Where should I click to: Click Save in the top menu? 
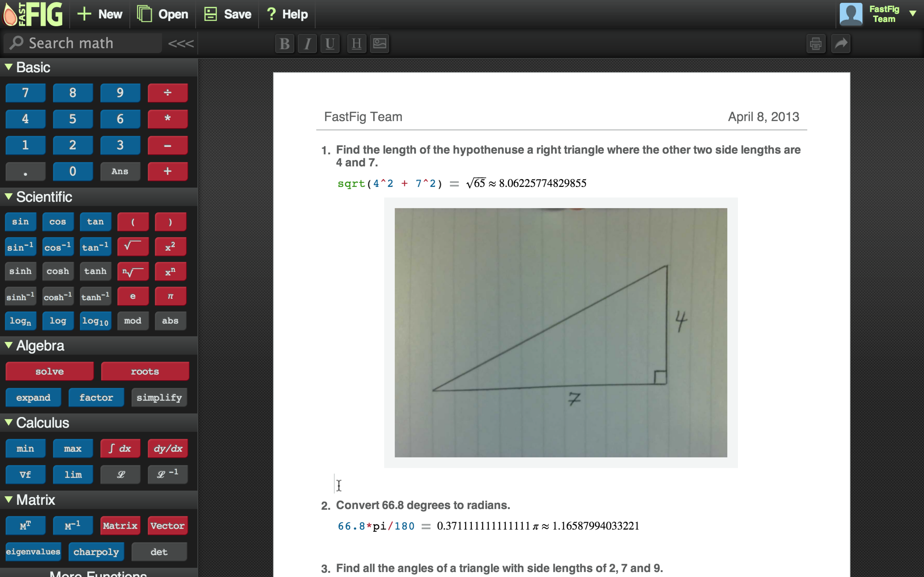point(228,14)
